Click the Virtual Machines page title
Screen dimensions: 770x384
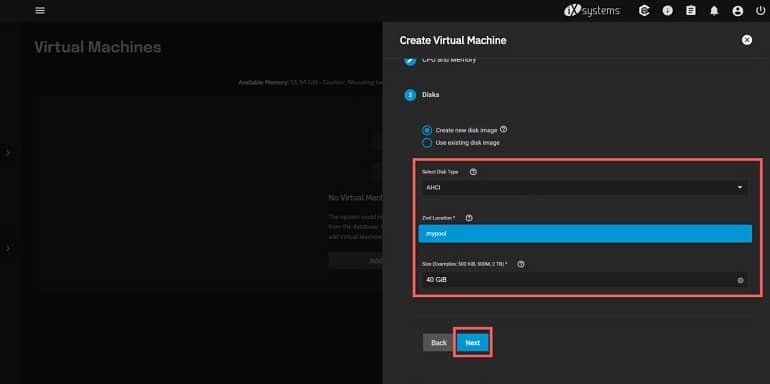tap(98, 47)
